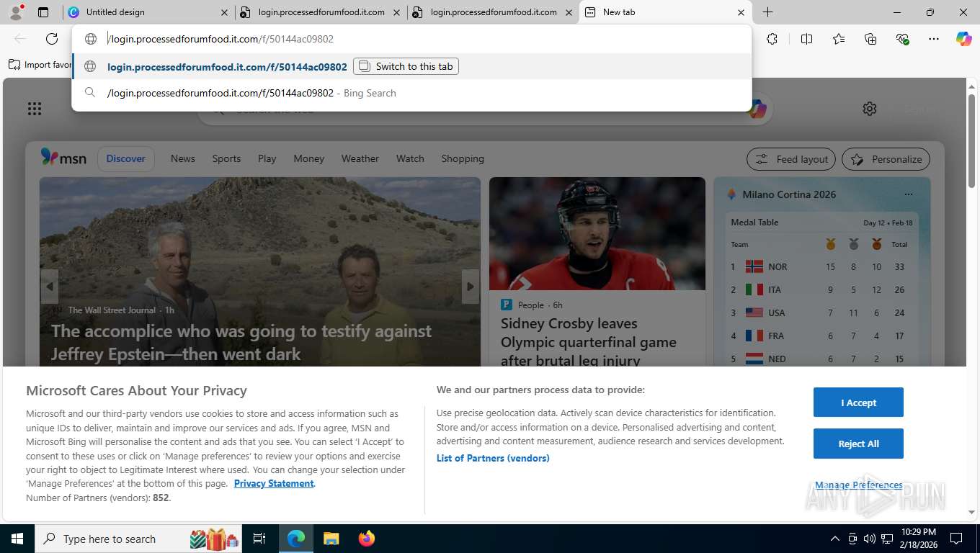
Task: Open the Play feed tab
Action: pyautogui.click(x=267, y=158)
